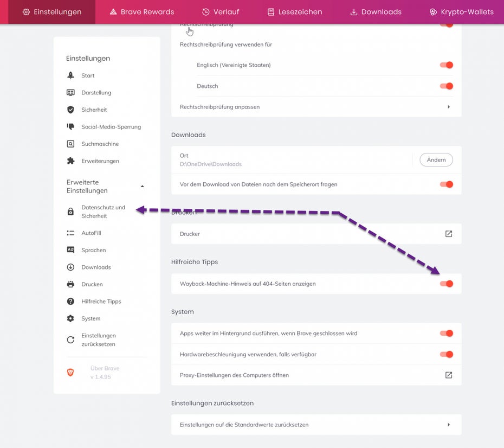Click the Verlauf clock icon

coord(206,12)
